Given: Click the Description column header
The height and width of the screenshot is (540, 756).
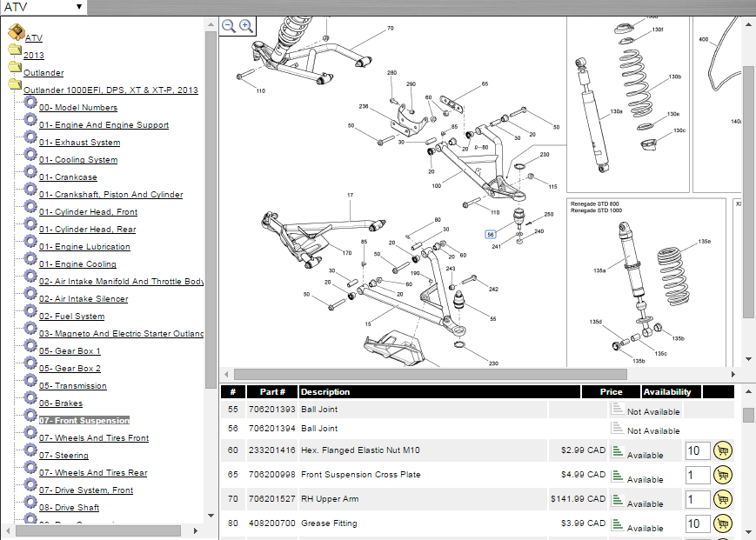Looking at the screenshot, I should 439,391.
